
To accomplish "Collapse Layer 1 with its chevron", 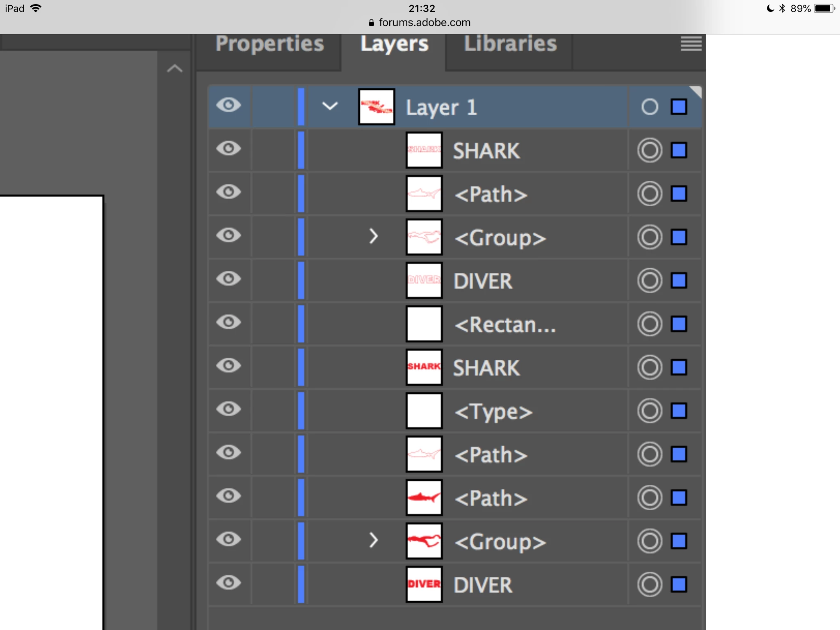I will point(330,106).
